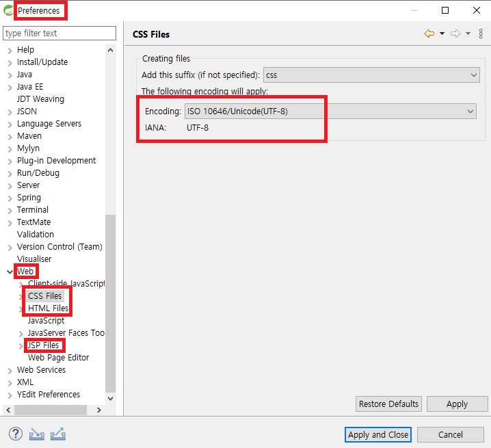Click the forward navigation arrow icon

pos(455,34)
